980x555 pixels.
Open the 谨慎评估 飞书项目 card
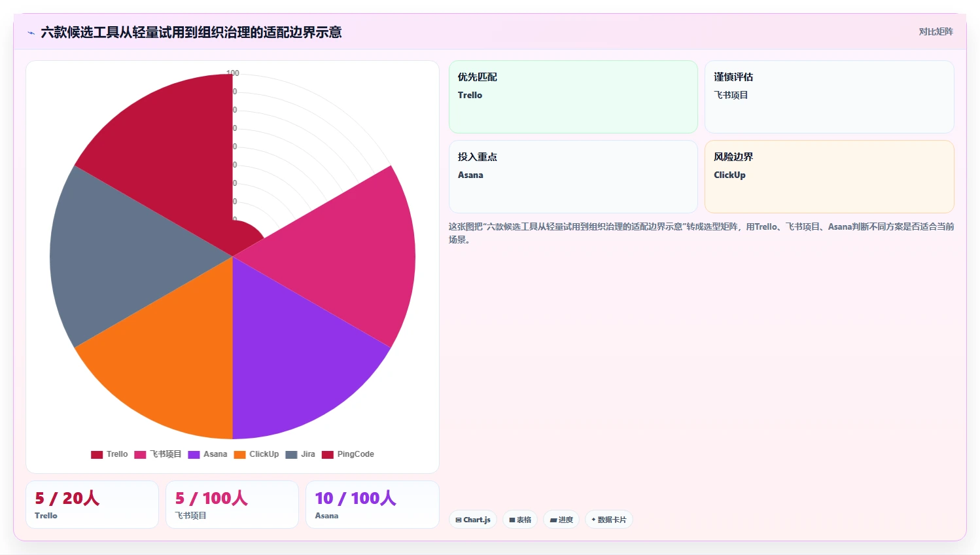point(829,97)
